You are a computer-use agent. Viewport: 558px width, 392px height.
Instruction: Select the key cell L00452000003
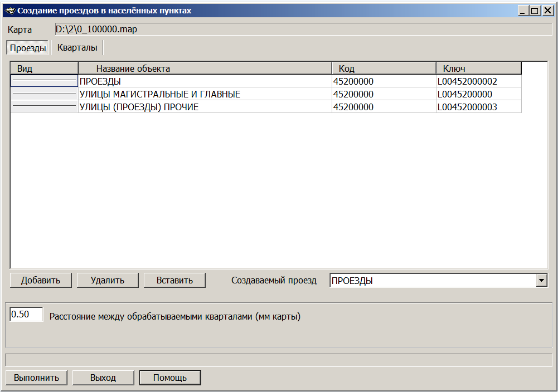tap(478, 107)
